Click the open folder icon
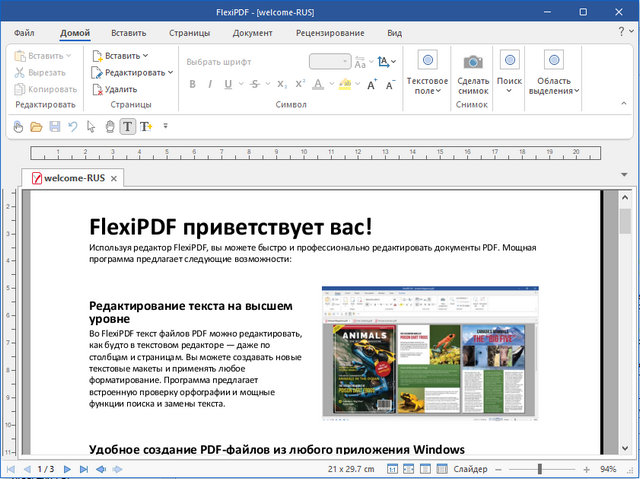The width and height of the screenshot is (640, 479). coord(36,126)
